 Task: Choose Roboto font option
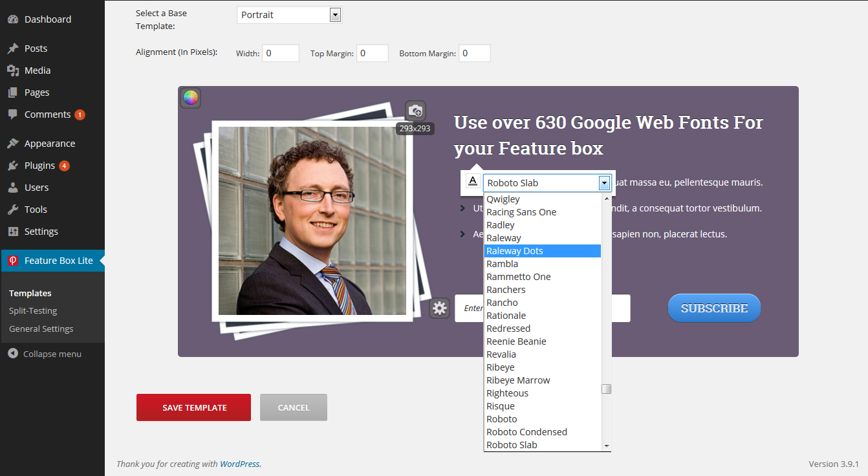coord(543,419)
